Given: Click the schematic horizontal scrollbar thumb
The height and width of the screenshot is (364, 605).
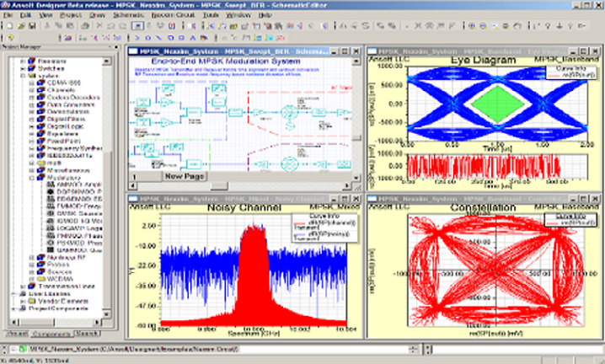Looking at the screenshot, I should (x=219, y=186).
